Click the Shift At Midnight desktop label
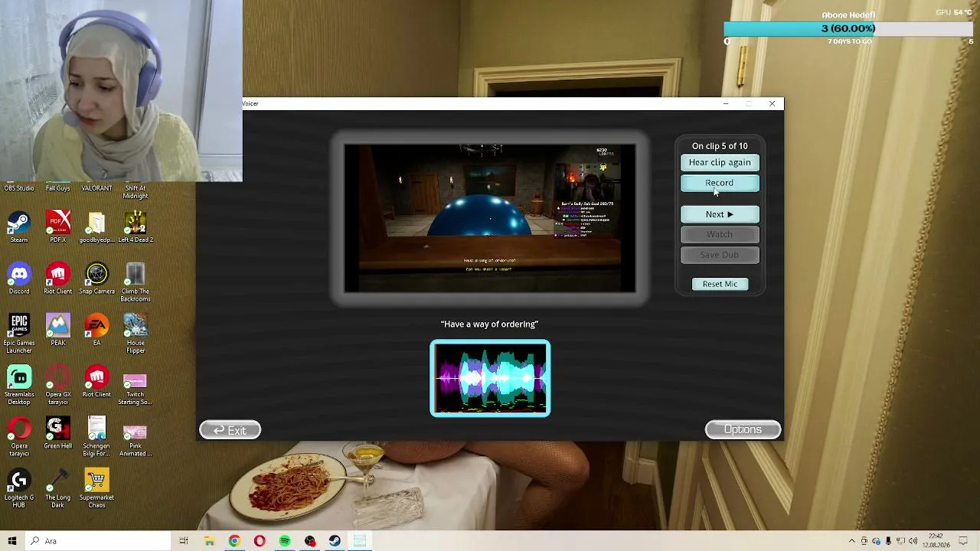 pos(136,192)
